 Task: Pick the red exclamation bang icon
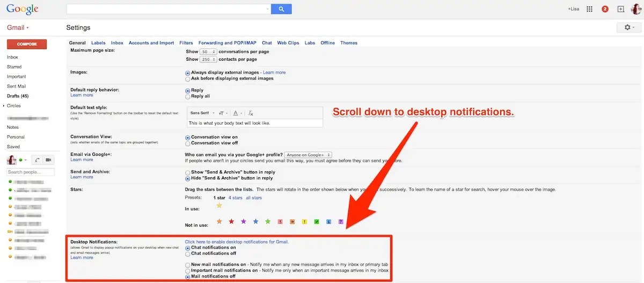coord(280,221)
